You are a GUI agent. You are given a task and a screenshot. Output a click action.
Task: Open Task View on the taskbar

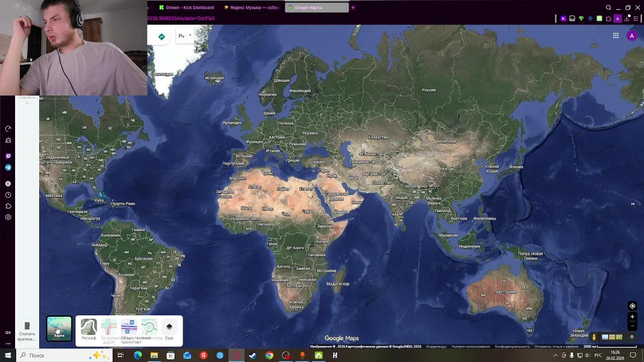pyautogui.click(x=121, y=355)
